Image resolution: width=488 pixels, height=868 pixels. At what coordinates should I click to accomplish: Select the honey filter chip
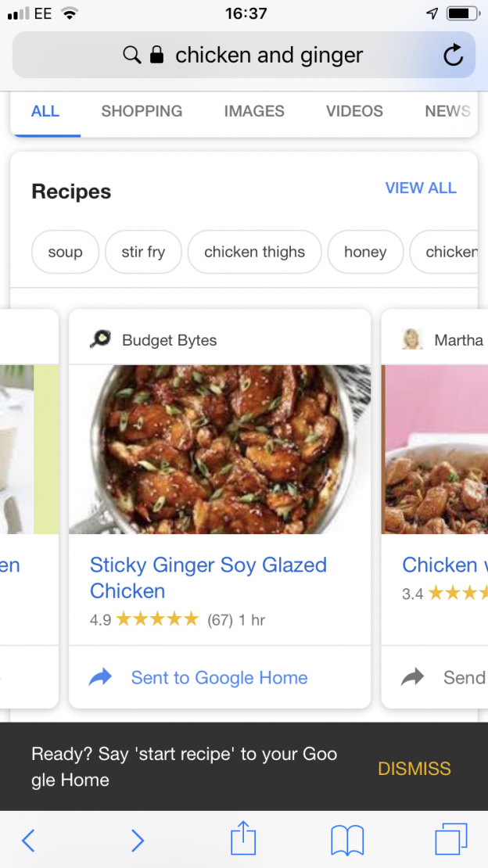click(x=365, y=252)
